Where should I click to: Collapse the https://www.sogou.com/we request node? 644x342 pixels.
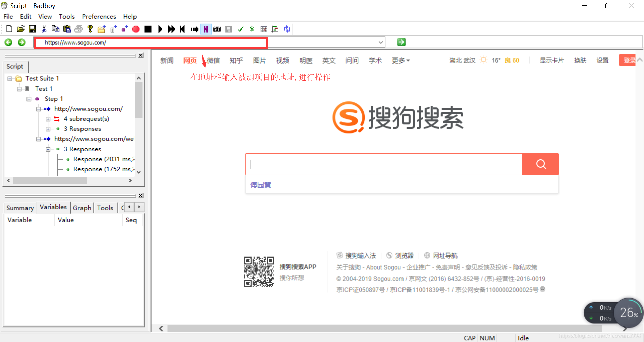(x=39, y=139)
